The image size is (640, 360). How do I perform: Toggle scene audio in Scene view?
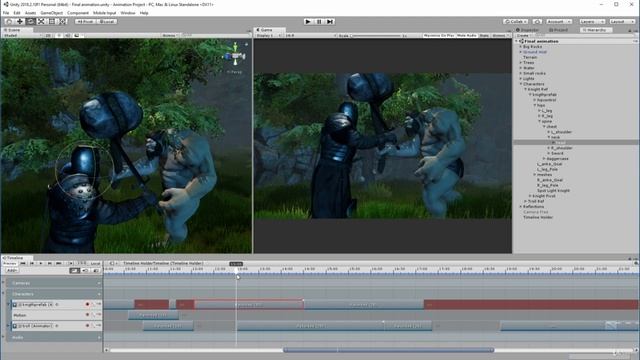(x=68, y=36)
